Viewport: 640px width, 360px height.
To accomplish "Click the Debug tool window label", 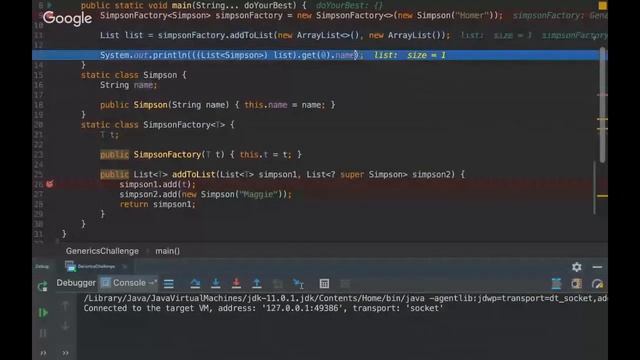I will pos(42,267).
